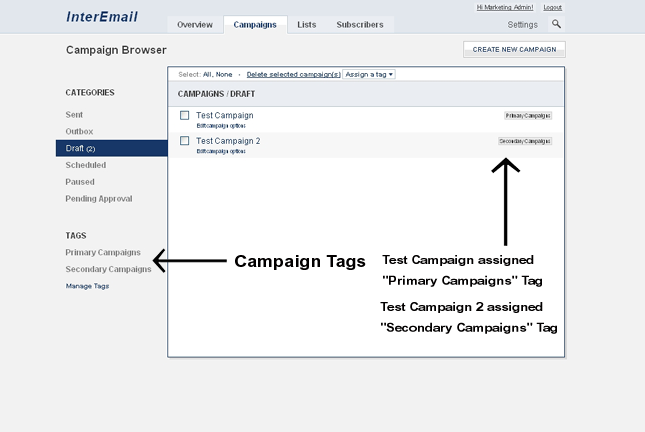Click the Logout link
The height and width of the screenshot is (432, 645).
coord(552,7)
